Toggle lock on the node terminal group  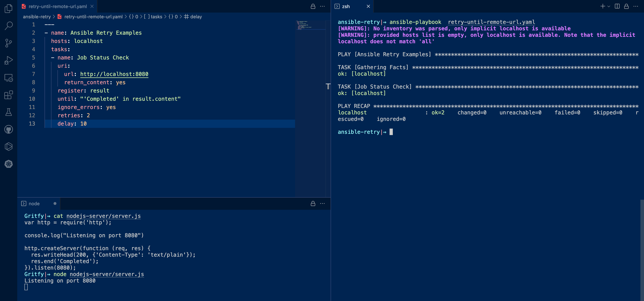313,203
